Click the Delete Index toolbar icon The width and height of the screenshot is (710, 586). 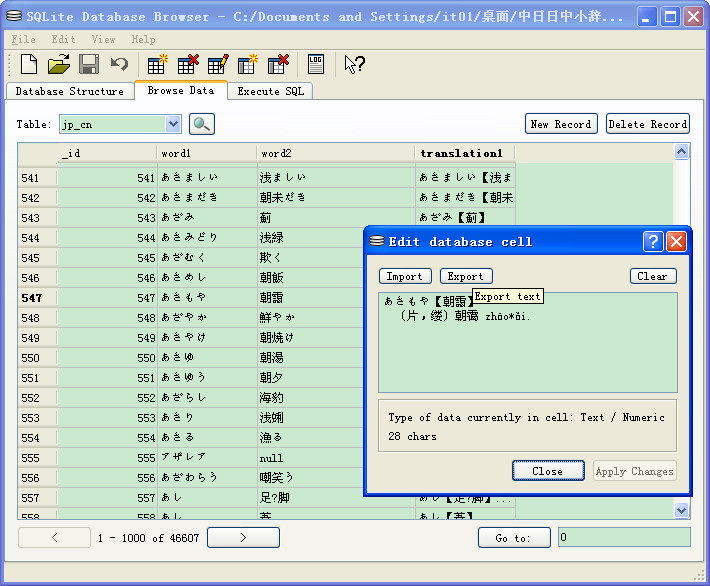click(278, 64)
